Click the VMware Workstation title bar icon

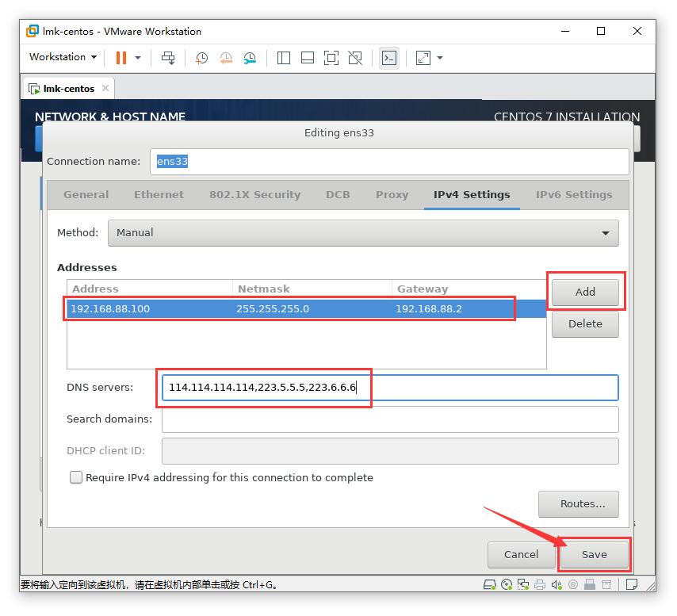coord(33,31)
